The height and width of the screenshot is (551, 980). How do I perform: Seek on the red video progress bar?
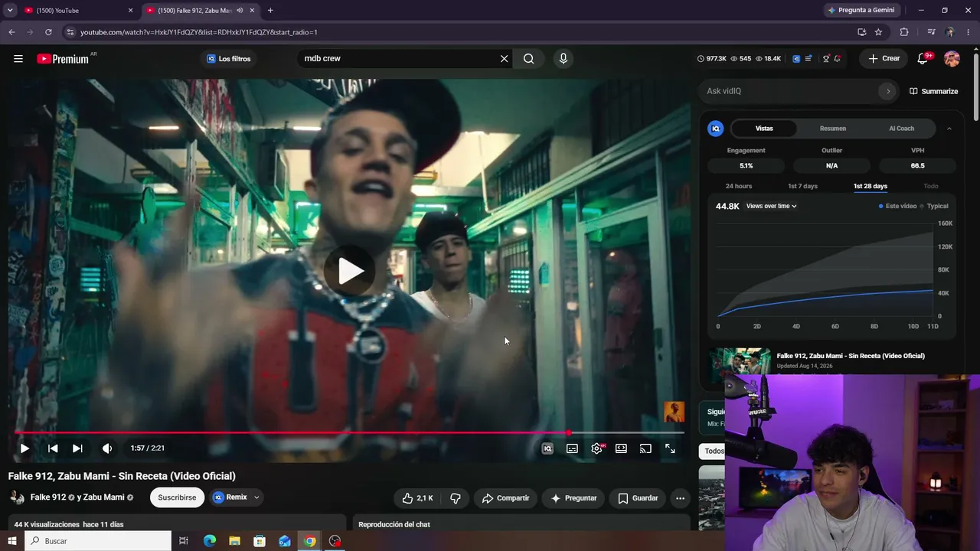pyautogui.click(x=349, y=433)
